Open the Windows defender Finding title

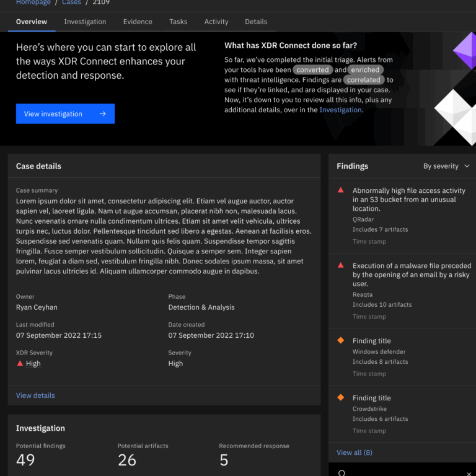point(372,341)
